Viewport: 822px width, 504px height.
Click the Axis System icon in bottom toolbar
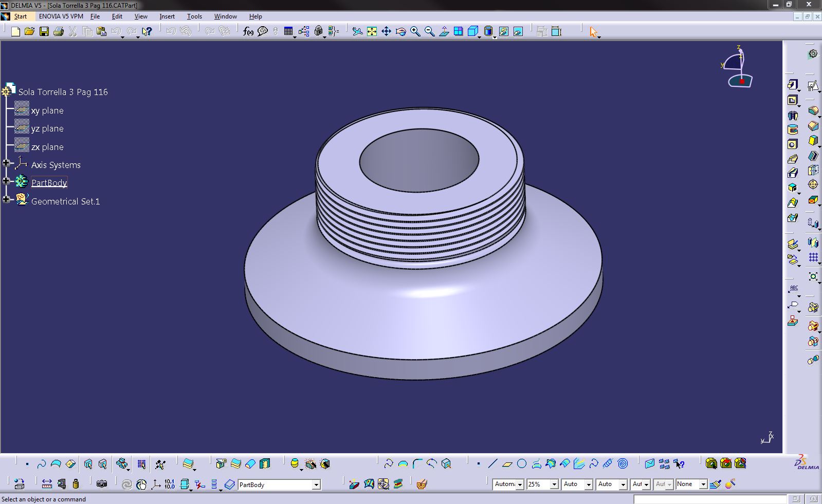click(155, 484)
